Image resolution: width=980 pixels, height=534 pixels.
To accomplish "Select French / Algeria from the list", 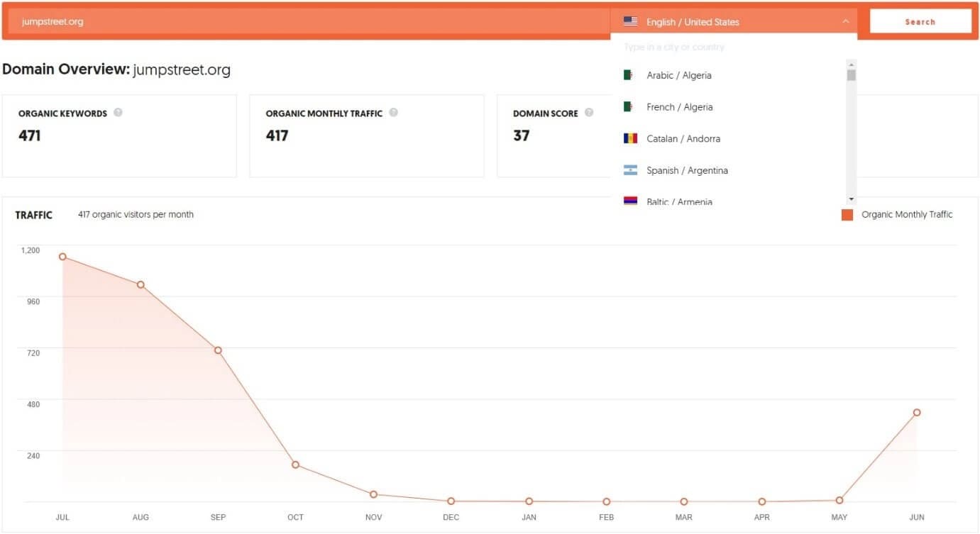I will click(729, 107).
